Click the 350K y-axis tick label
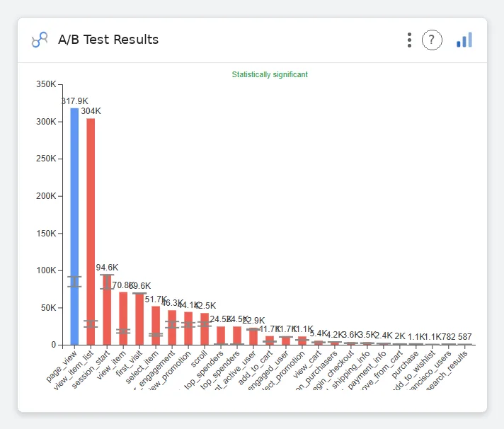The width and height of the screenshot is (504, 429). click(x=46, y=84)
